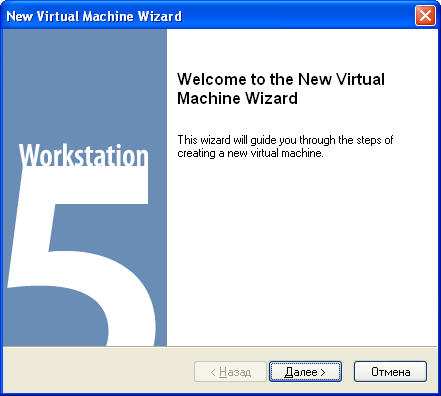The width and height of the screenshot is (441, 396).
Task: Click the Отмена button
Action: (390, 371)
